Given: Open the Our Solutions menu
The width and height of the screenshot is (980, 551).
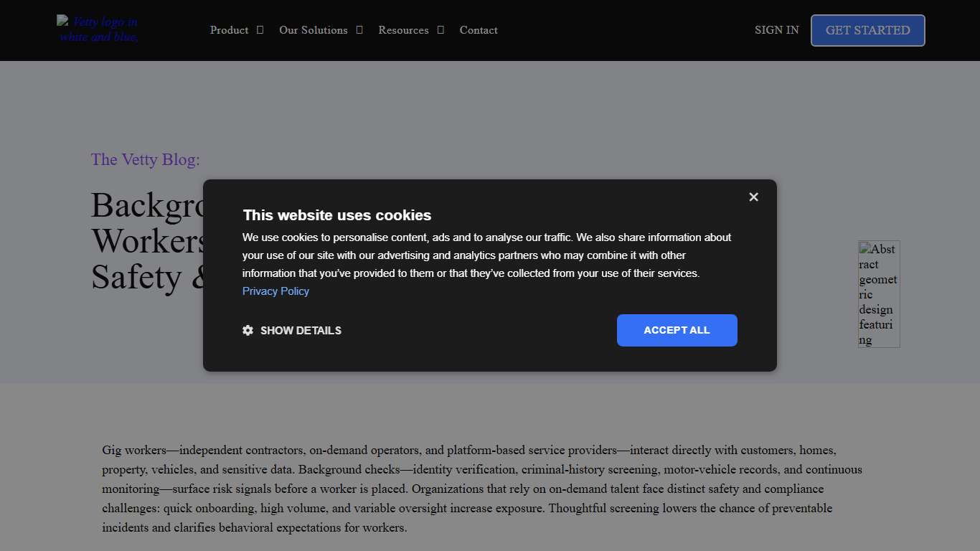Looking at the screenshot, I should [313, 30].
